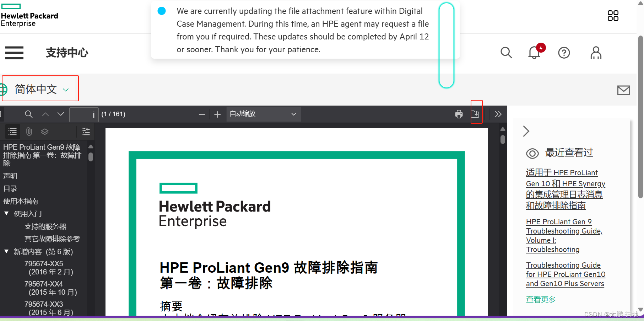Open outline entry 795674-XX3 (2015 年 6 月)

49,308
